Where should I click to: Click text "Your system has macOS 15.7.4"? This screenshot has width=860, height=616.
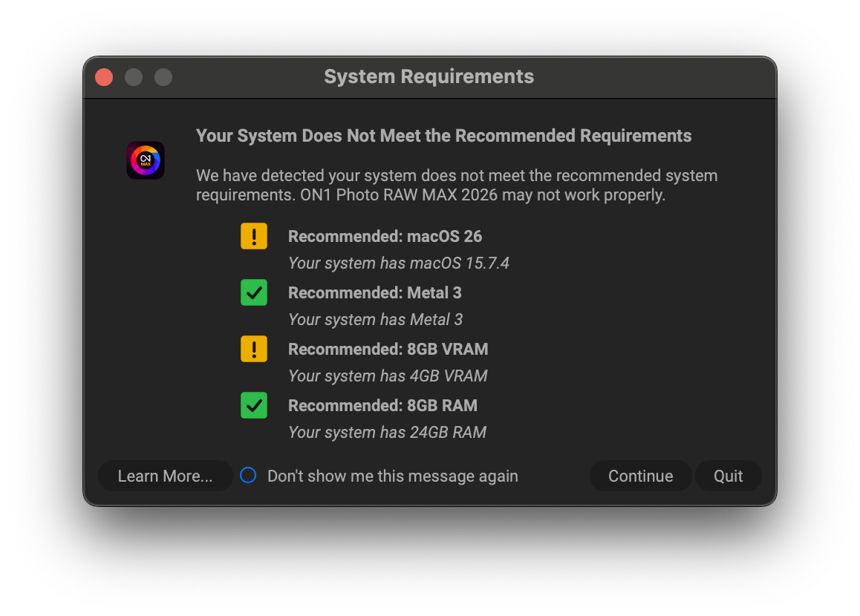pyautogui.click(x=399, y=263)
